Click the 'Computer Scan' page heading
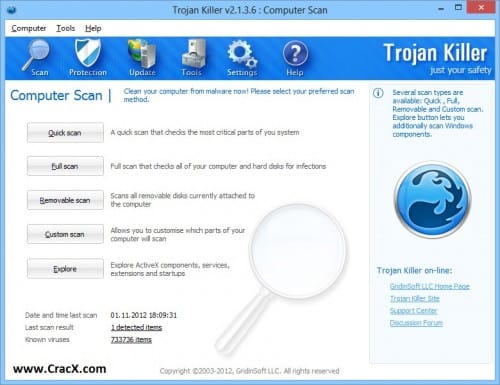Image resolution: width=500 pixels, height=385 pixels. click(x=56, y=96)
